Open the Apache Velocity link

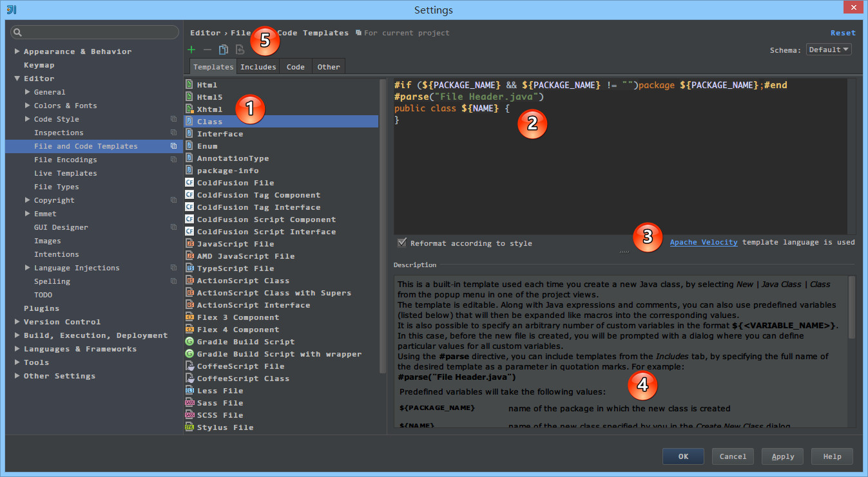(703, 243)
